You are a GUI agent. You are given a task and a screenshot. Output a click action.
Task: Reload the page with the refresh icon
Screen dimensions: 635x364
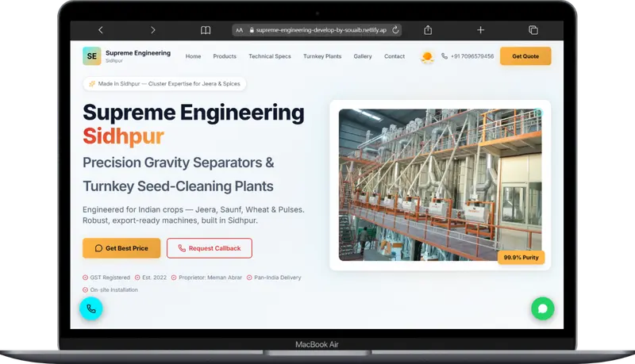395,30
